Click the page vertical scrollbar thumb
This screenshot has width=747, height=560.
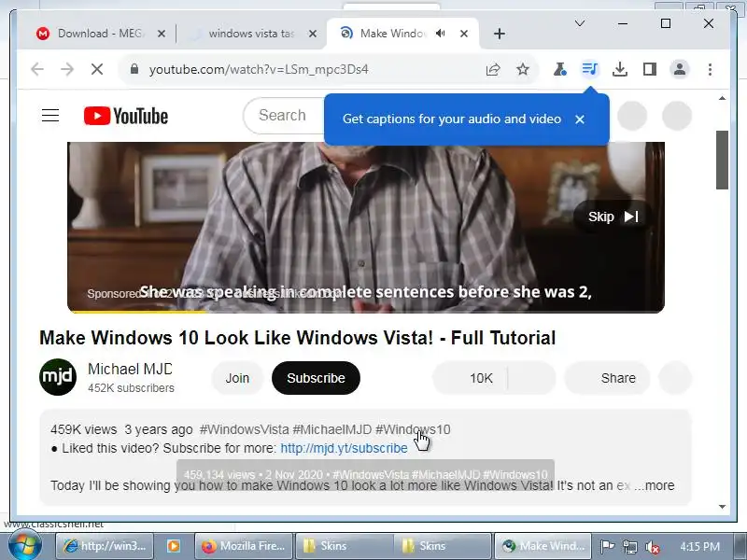(x=722, y=160)
